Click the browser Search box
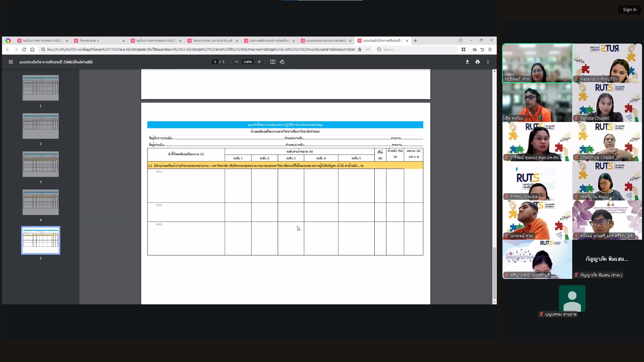Viewport: 644px width, 362px height. (x=416, y=50)
